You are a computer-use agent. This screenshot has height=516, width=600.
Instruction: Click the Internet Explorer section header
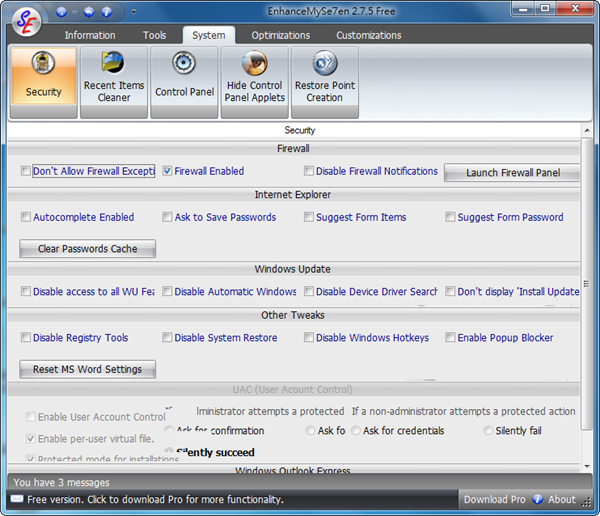pos(293,194)
